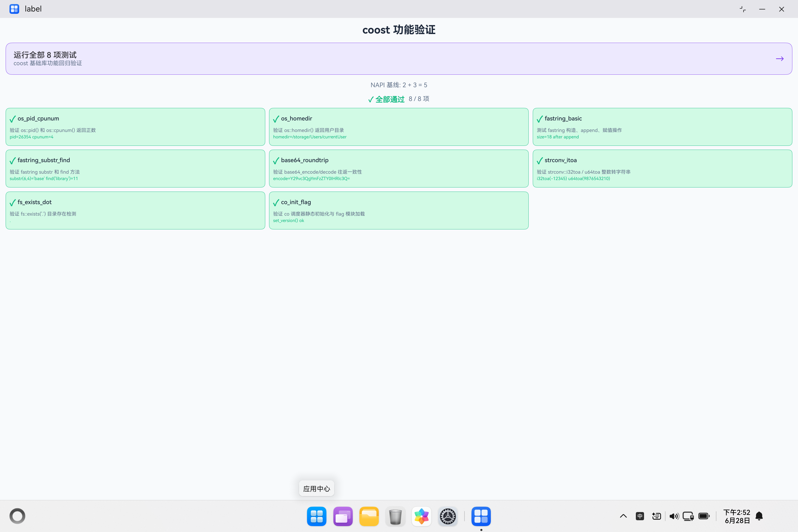Click the homedir=/storage/Users/currentUser result
798x532 pixels.
[x=309, y=137]
